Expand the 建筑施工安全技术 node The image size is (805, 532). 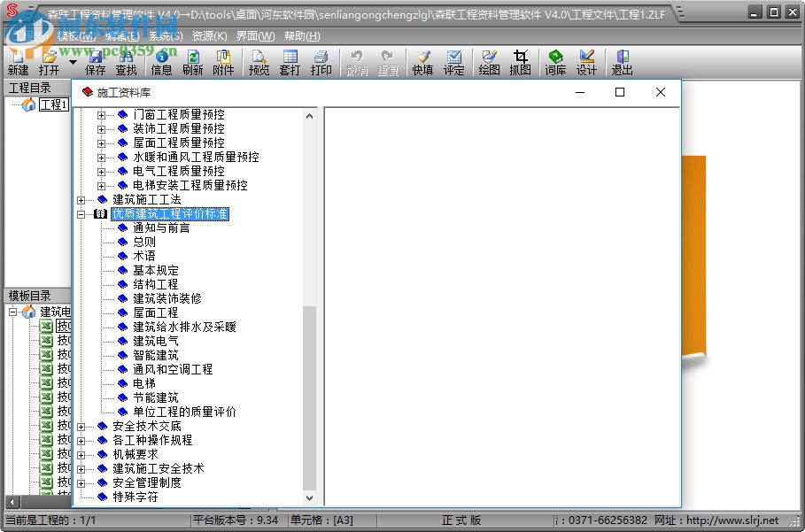click(x=81, y=469)
